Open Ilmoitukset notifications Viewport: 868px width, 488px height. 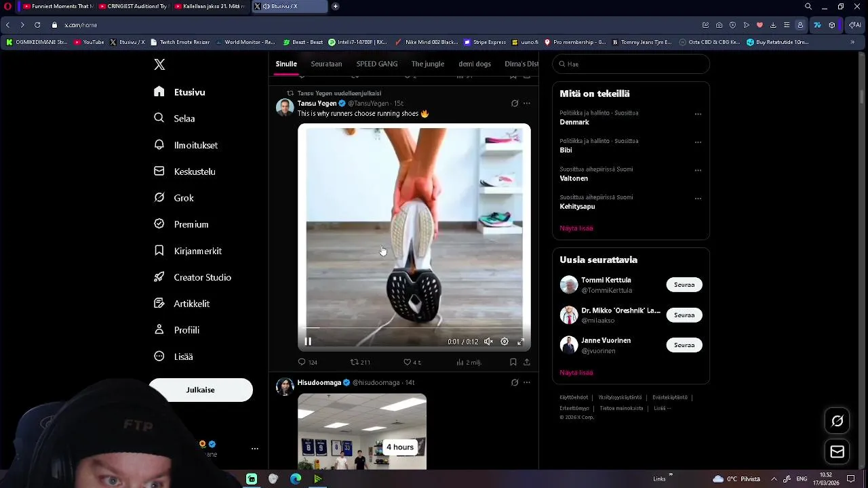point(186,145)
